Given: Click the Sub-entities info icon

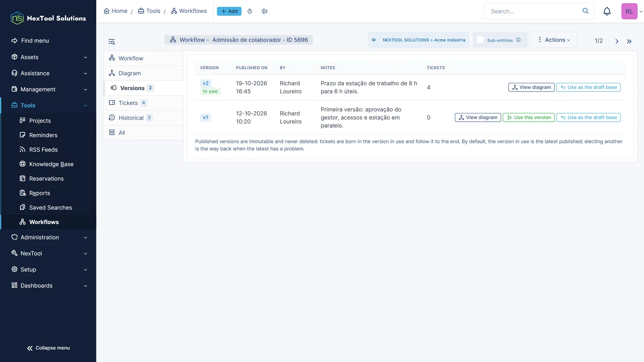Looking at the screenshot, I should coord(518,40).
